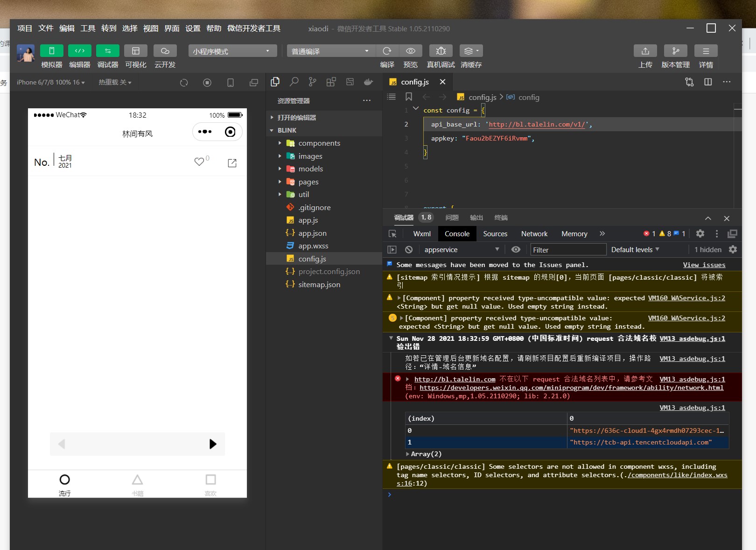Image resolution: width=756 pixels, height=550 pixels.
Task: Click the upload icon in top toolbar
Action: (x=645, y=51)
